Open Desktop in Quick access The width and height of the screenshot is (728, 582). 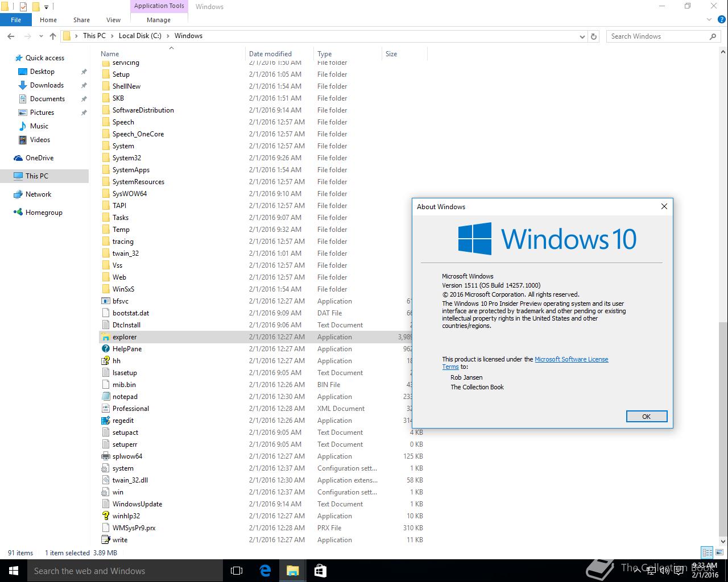point(42,72)
